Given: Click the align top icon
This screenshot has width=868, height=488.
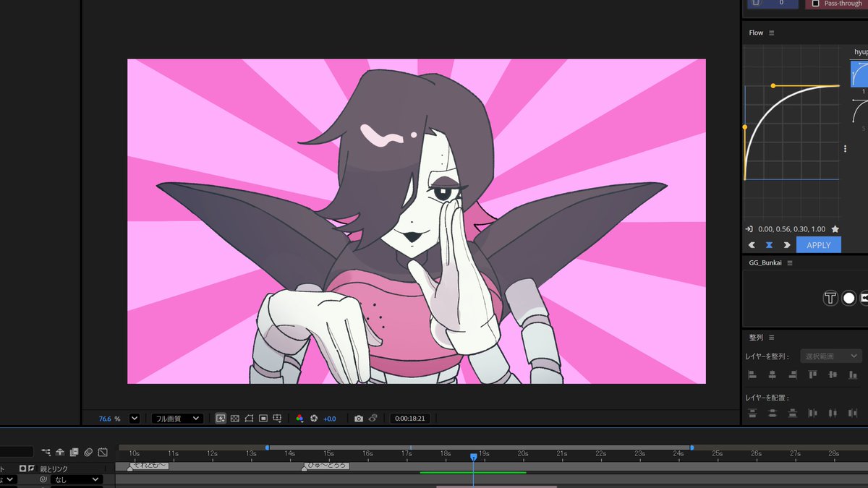Looking at the screenshot, I should pyautogui.click(x=812, y=374).
